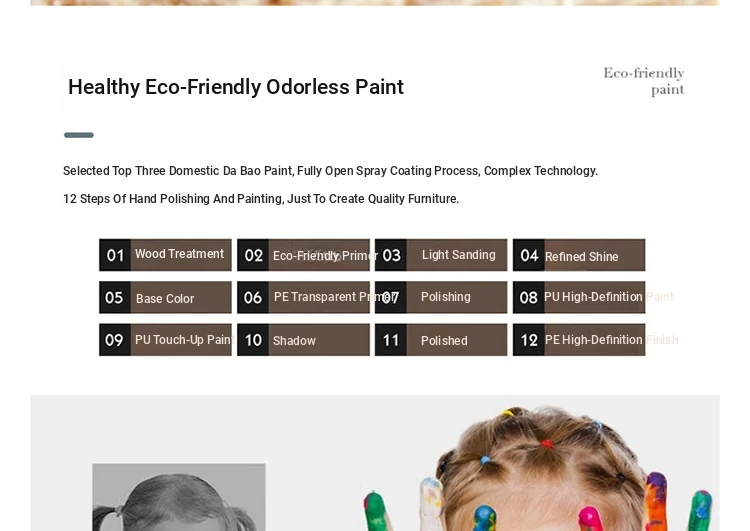Click the grayscale girl photo thumbnail
Viewport: 750px width, 531px height.
pos(179,497)
